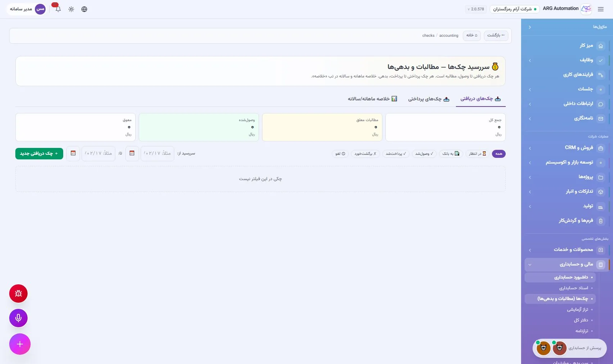The height and width of the screenshot is (364, 613).
Task: Toggle light/dark theme sun icon
Action: (71, 9)
